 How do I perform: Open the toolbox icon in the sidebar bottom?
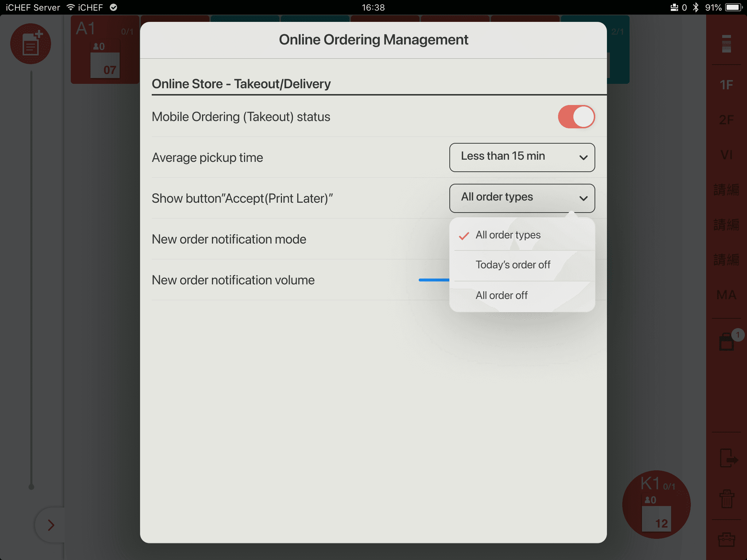tap(727, 540)
